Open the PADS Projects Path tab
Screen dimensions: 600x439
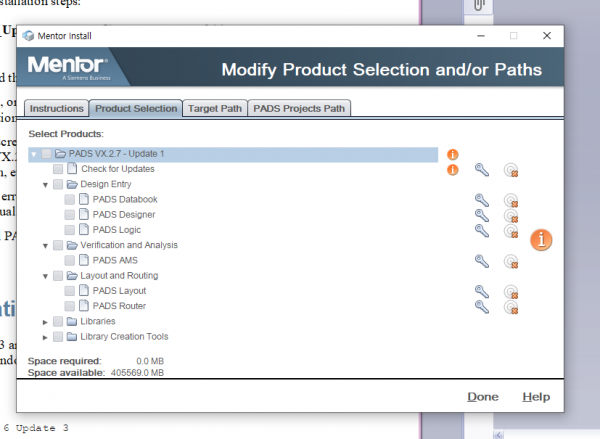point(299,108)
